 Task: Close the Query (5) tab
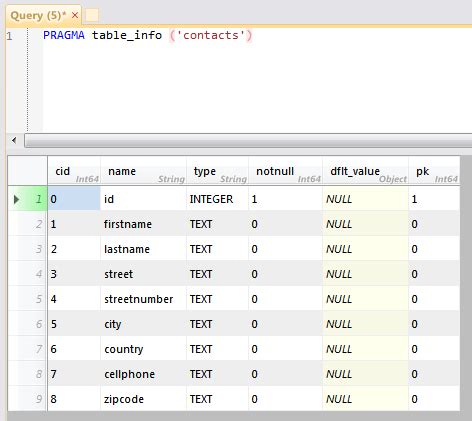[x=75, y=15]
